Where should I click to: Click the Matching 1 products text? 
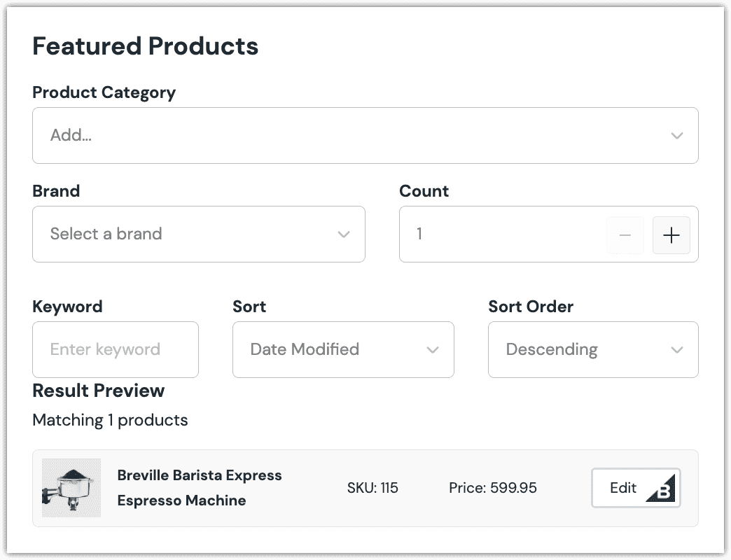[x=110, y=421]
